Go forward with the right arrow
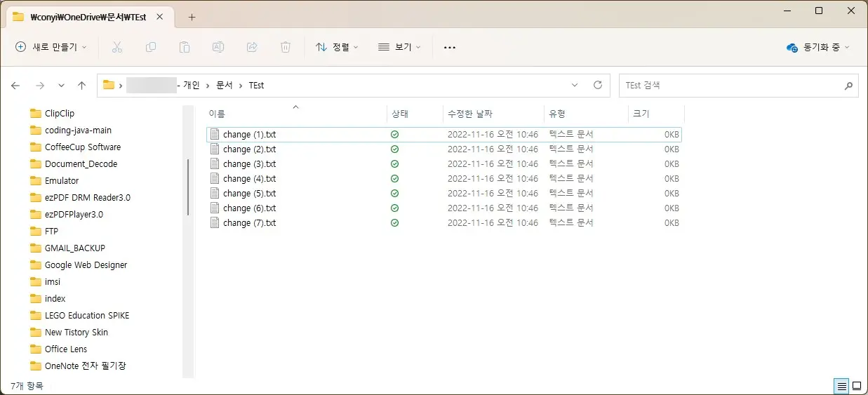This screenshot has width=868, height=395. 40,86
